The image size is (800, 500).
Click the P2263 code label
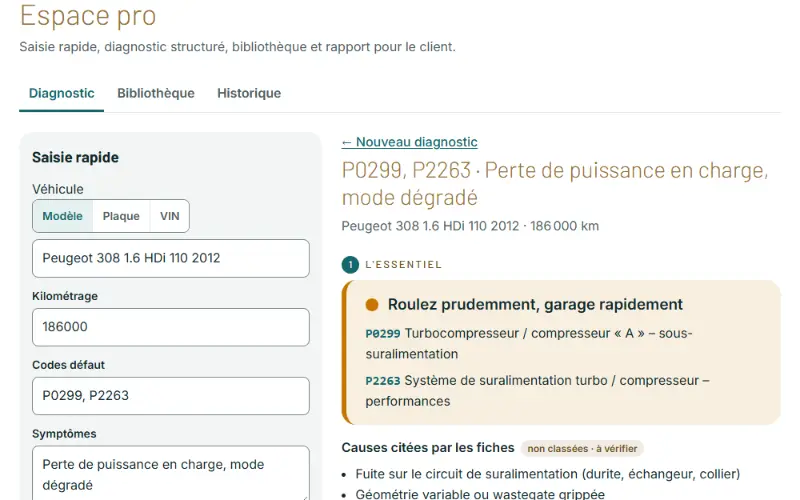pos(383,381)
